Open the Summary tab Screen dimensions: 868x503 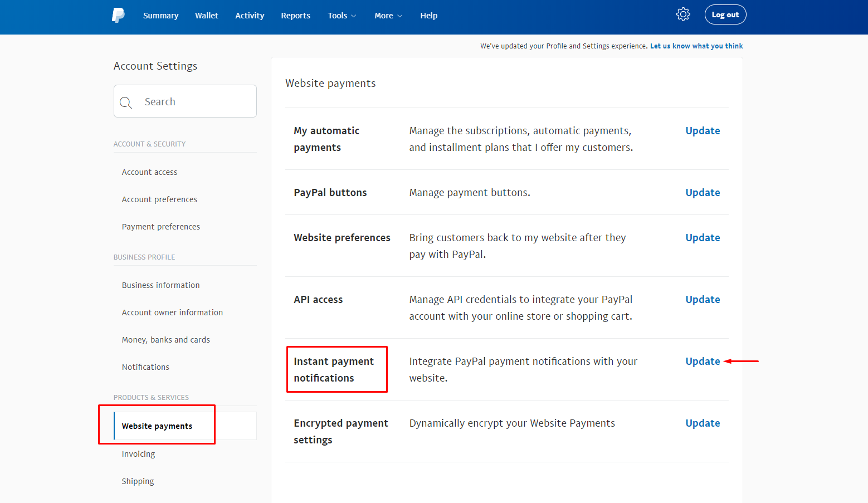point(160,16)
